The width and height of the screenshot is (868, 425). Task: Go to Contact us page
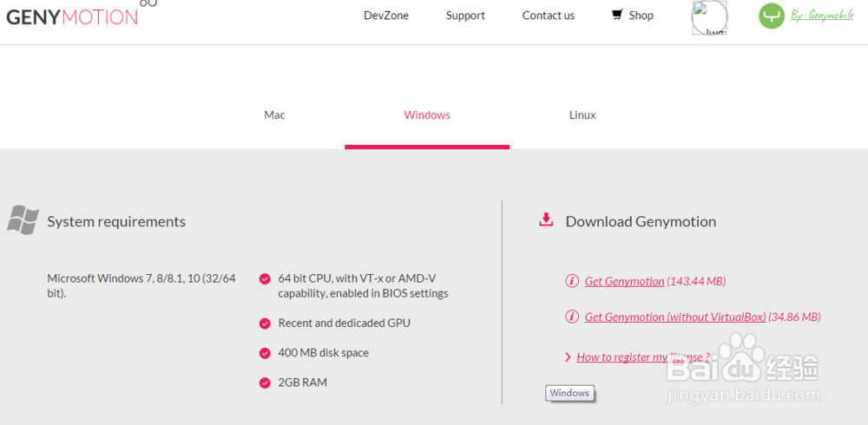549,16
